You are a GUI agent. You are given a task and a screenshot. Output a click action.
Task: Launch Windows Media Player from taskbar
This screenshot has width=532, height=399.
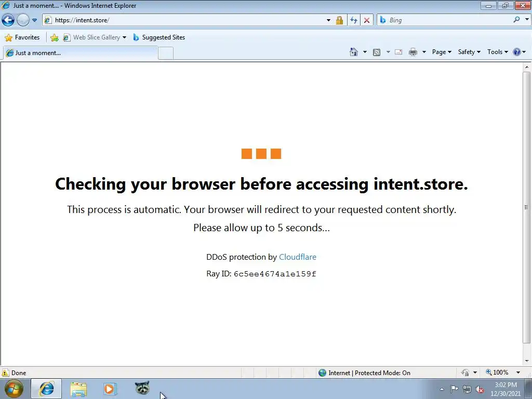point(110,389)
